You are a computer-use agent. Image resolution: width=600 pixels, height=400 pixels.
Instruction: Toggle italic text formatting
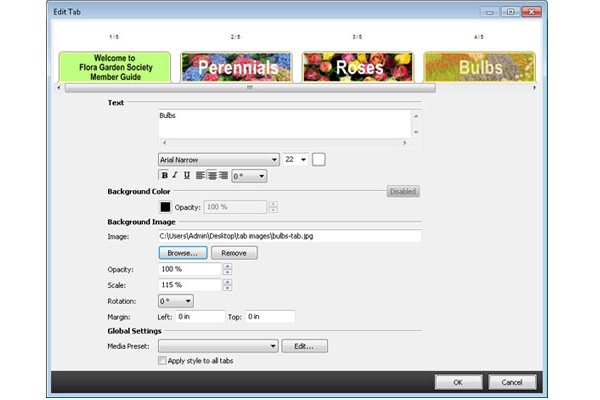point(174,176)
